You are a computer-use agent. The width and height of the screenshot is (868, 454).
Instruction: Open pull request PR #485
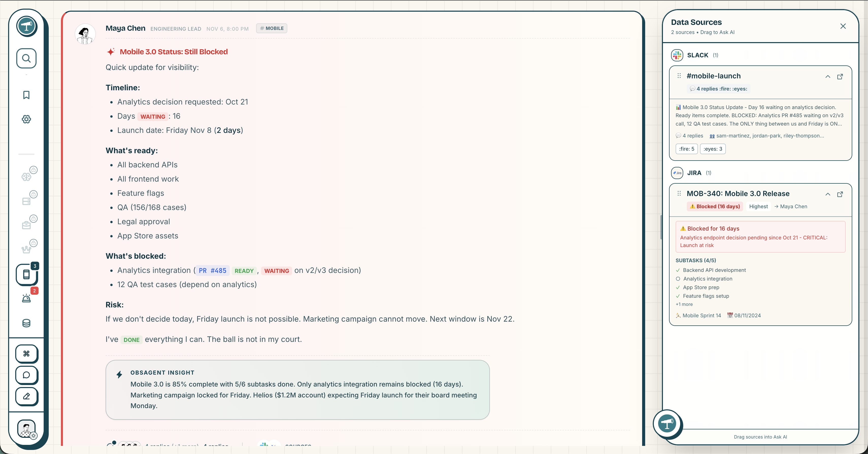click(212, 270)
